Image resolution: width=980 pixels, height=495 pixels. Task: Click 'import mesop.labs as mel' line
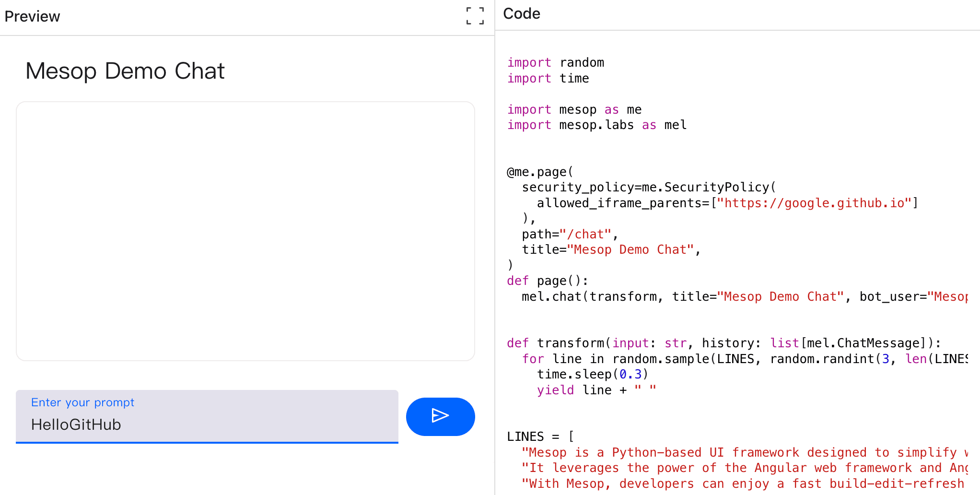pos(597,125)
